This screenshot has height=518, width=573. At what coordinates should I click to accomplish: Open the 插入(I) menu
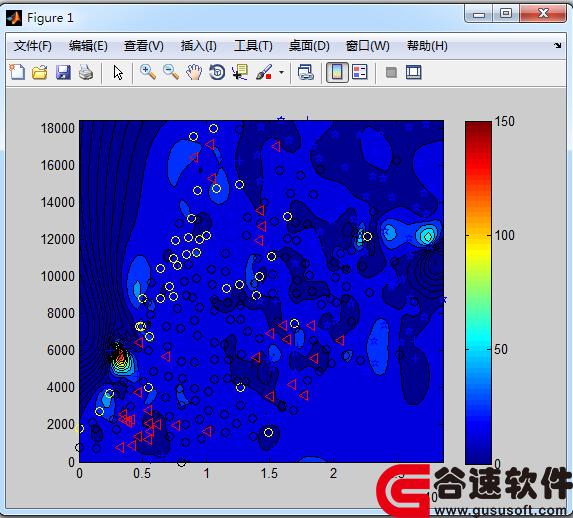click(x=199, y=46)
